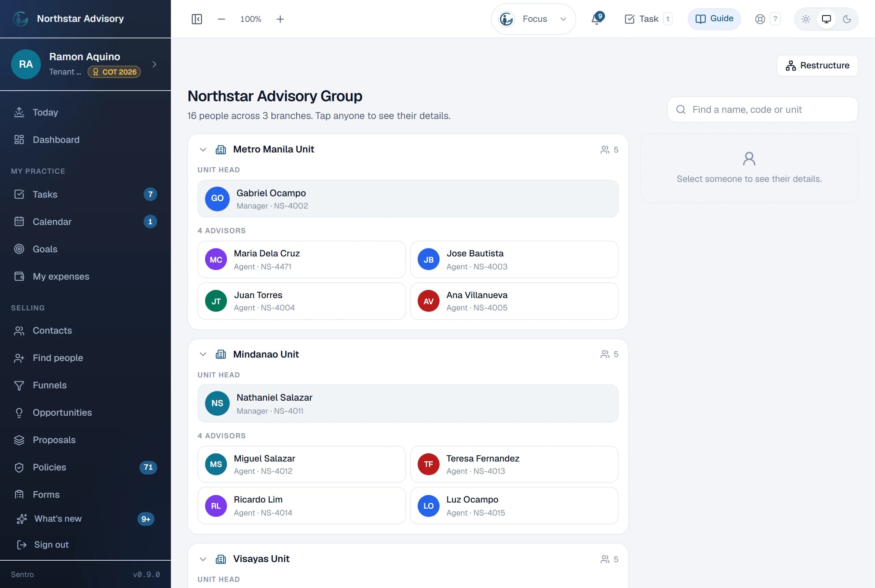The width and height of the screenshot is (875, 588).
Task: Open the Focus mode dropdown
Action: tap(533, 19)
